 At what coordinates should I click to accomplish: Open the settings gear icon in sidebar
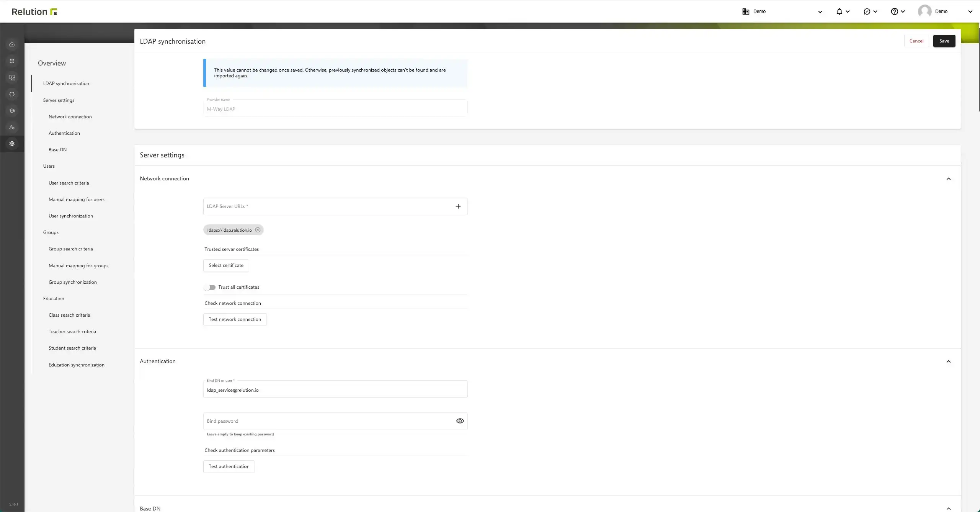coord(12,144)
